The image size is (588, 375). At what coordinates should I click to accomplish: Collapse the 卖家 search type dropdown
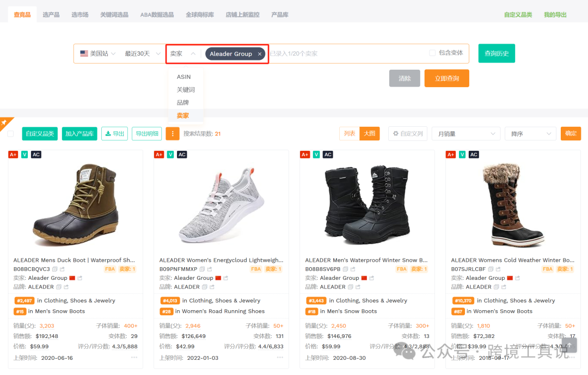click(x=183, y=54)
